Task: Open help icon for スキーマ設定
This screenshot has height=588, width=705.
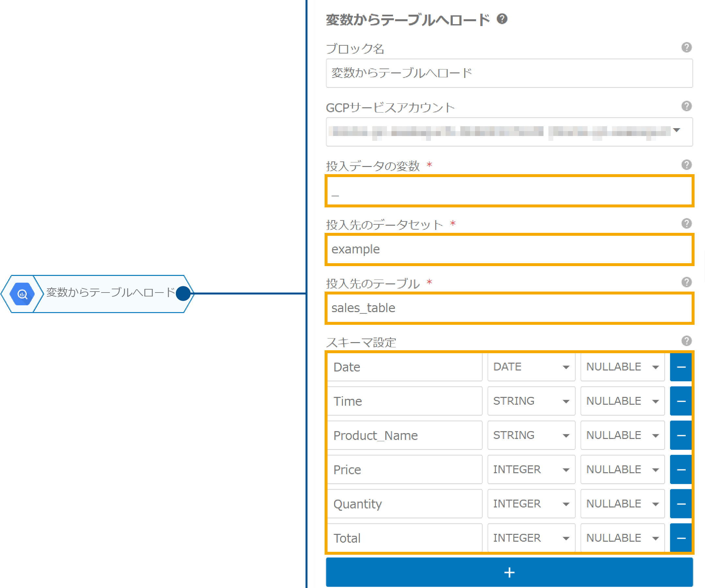Action: (686, 341)
